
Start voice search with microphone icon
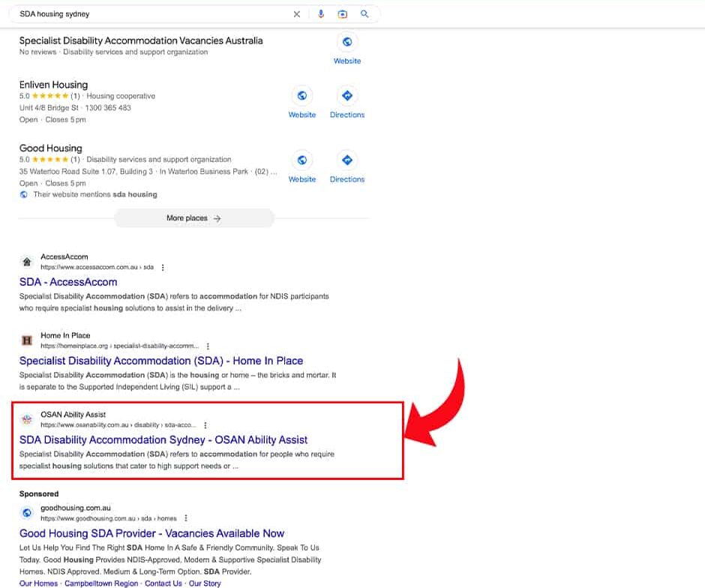321,14
